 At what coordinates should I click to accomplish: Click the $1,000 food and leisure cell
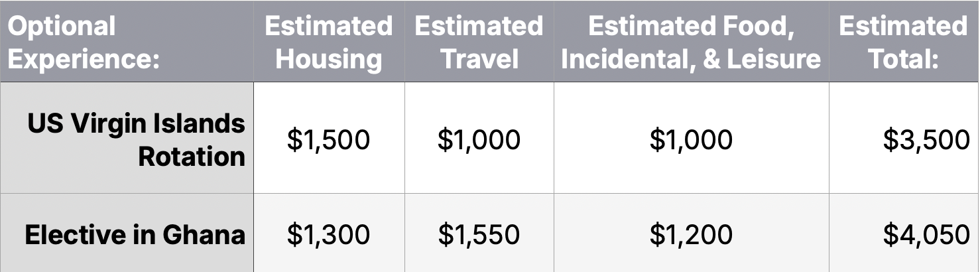(x=692, y=138)
